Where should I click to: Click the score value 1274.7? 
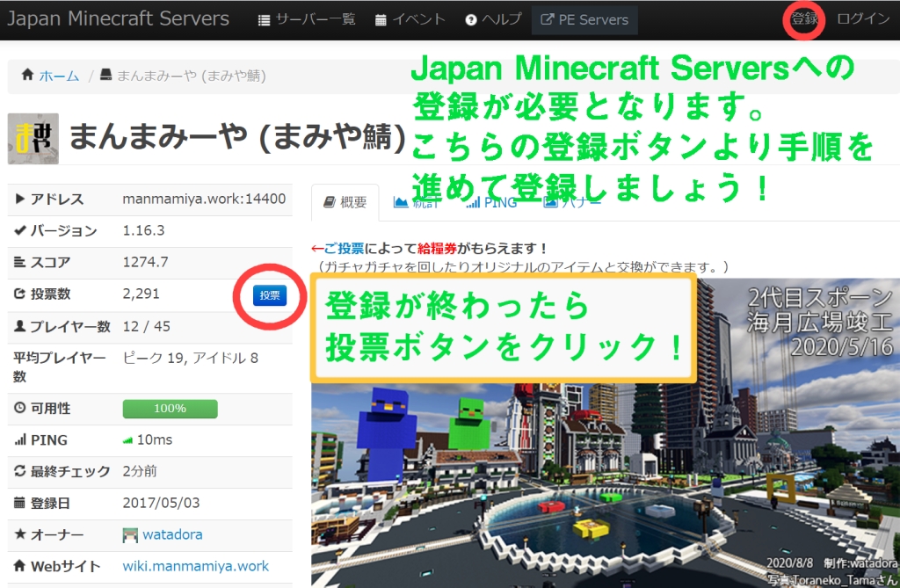(145, 262)
